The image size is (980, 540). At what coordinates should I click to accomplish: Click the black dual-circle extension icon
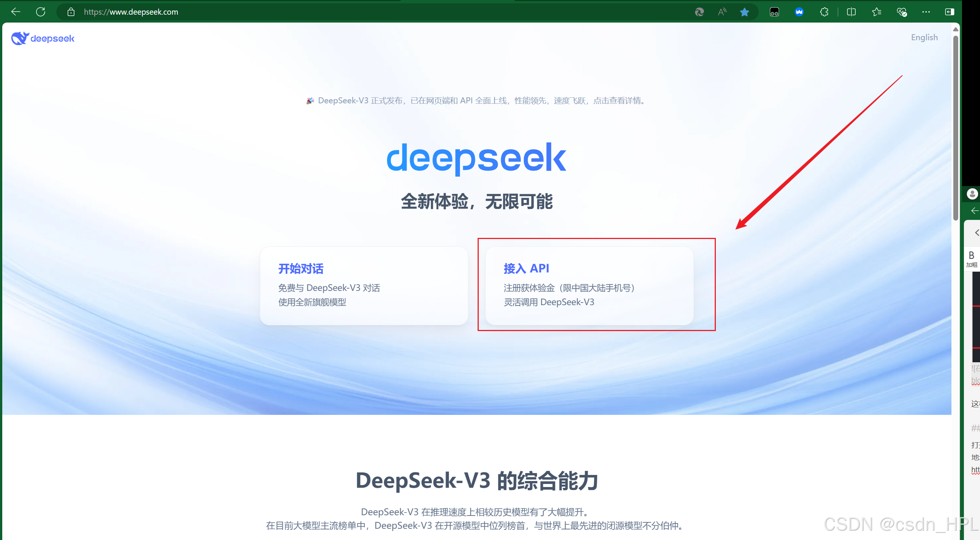pos(774,12)
